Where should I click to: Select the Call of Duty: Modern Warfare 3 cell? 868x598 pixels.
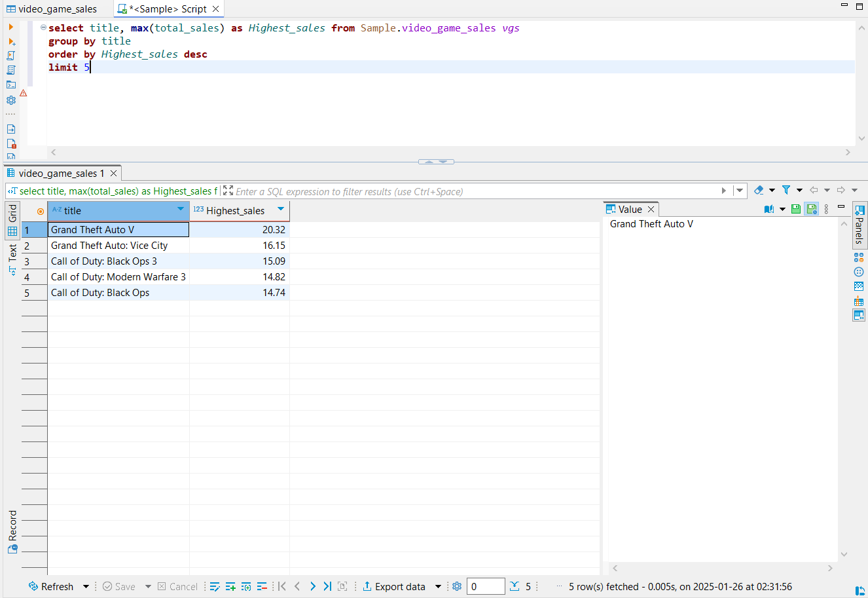118,277
